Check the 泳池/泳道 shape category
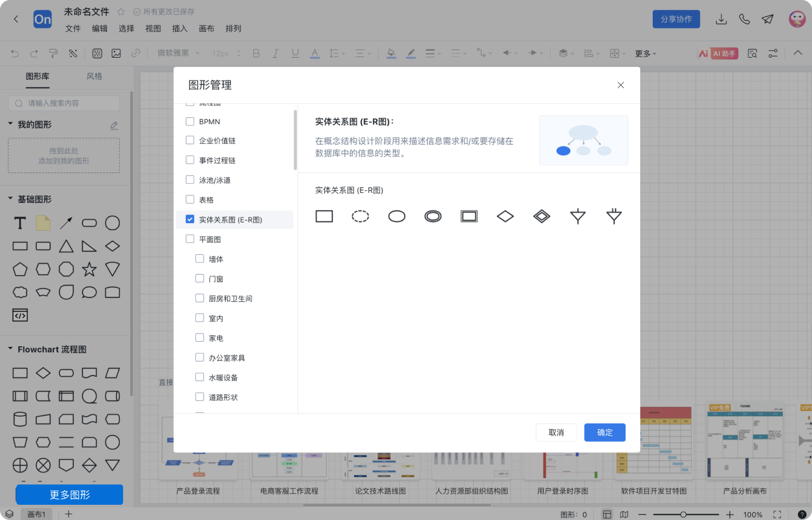The width and height of the screenshot is (812, 520). tap(188, 179)
